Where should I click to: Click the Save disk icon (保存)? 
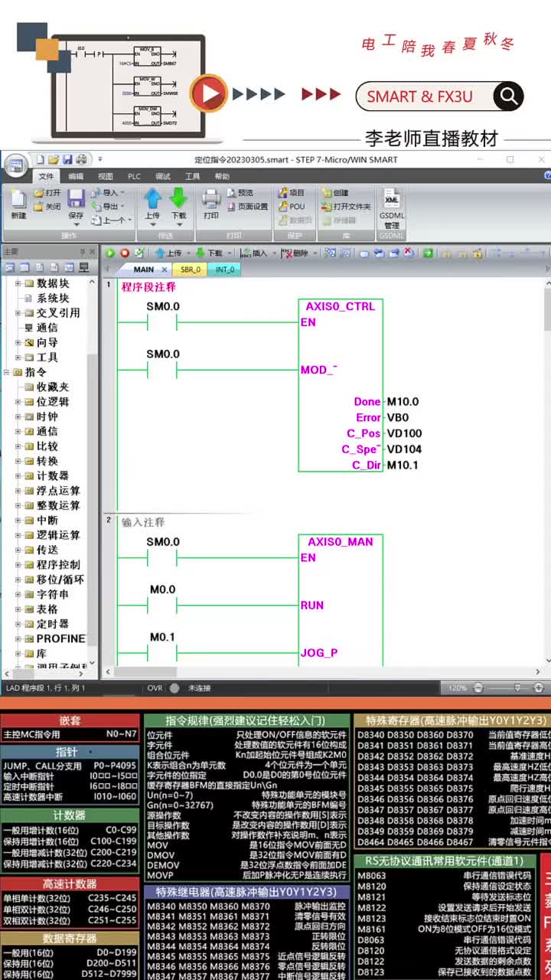[x=76, y=199]
